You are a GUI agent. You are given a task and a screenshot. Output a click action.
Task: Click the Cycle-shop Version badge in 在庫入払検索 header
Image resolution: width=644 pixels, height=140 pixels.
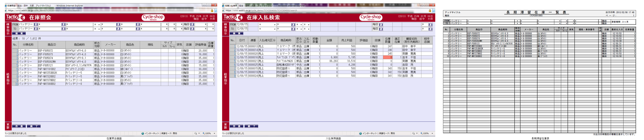pyautogui.click(x=371, y=17)
